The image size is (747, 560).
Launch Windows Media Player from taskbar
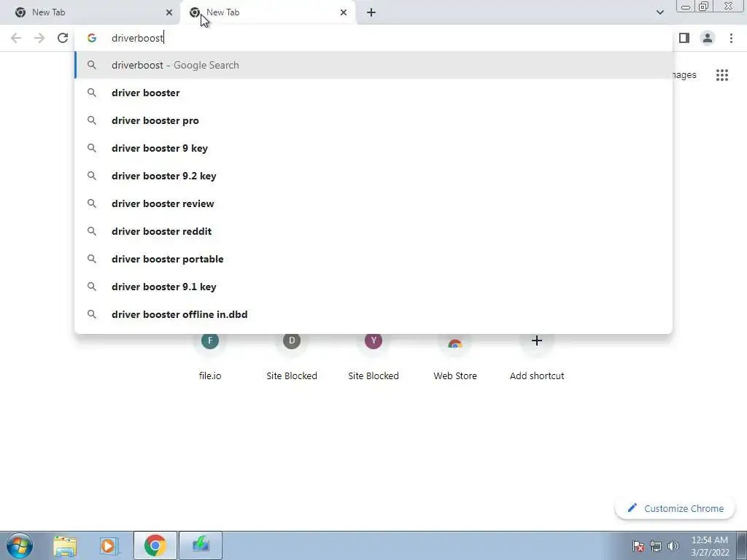(x=109, y=545)
